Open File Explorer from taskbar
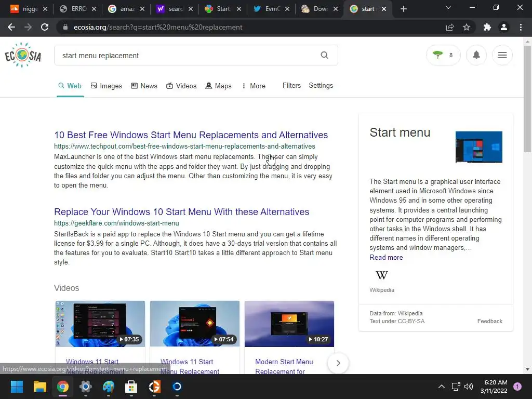 [x=39, y=387]
